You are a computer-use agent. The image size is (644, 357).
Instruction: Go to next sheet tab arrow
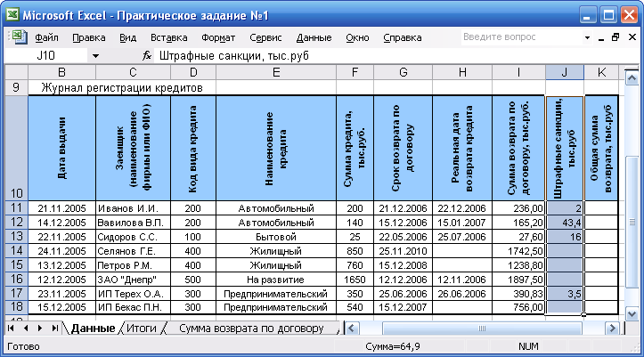click(40, 328)
